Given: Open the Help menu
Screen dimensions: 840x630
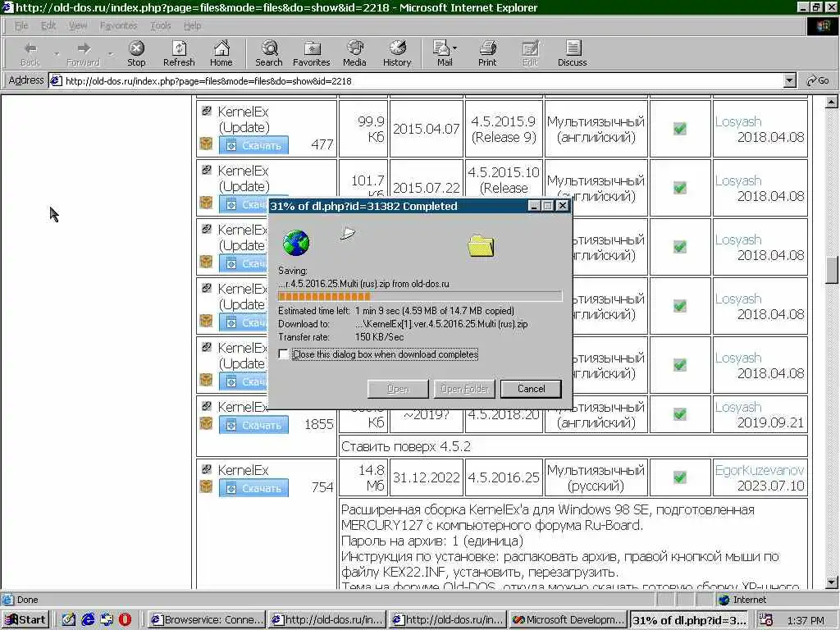Looking at the screenshot, I should tap(192, 25).
